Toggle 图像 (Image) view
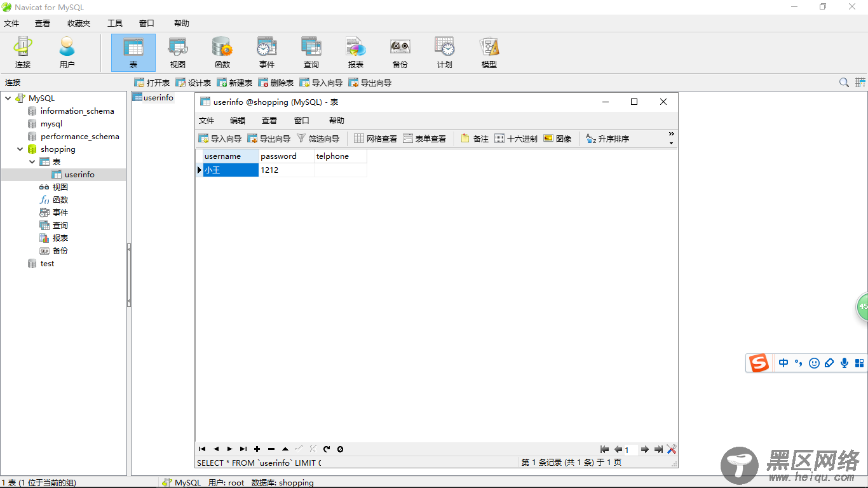The image size is (868, 488). click(557, 139)
